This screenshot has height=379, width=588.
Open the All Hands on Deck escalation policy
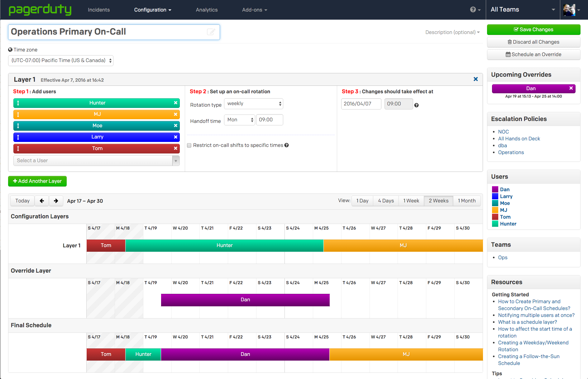click(x=519, y=139)
